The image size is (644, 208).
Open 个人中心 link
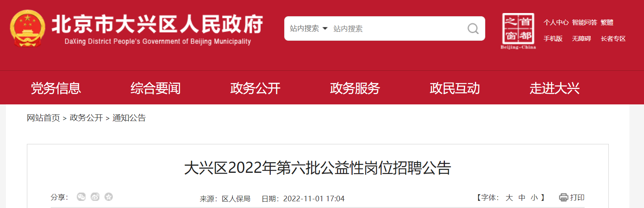[556, 23]
